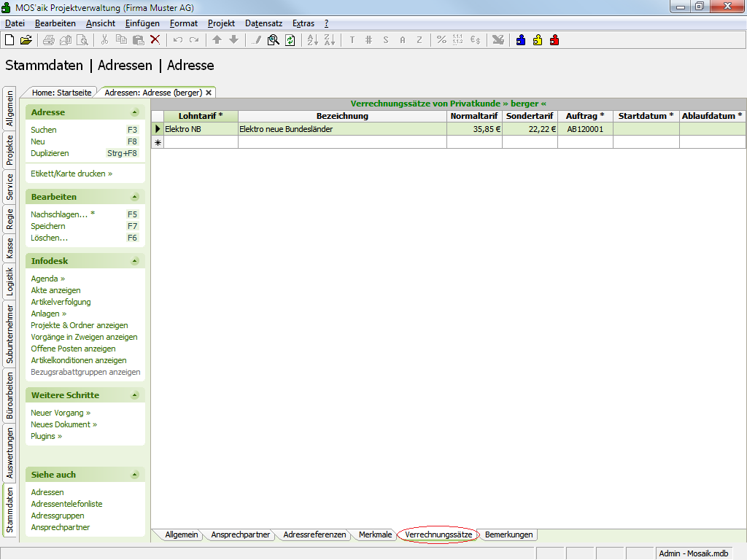Click the Bezeichnung column header
Image resolution: width=747 pixels, height=560 pixels.
pos(342,116)
